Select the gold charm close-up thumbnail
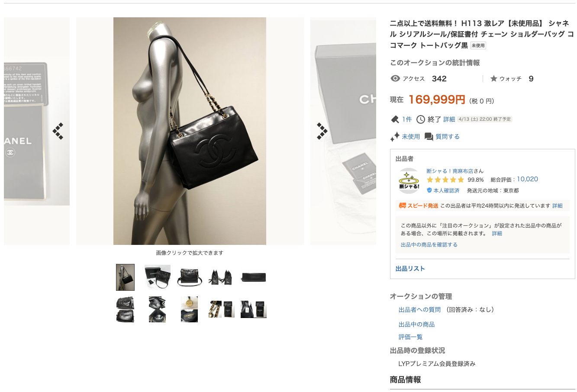Viewport: 577px width, 392px height. pyautogui.click(x=189, y=309)
